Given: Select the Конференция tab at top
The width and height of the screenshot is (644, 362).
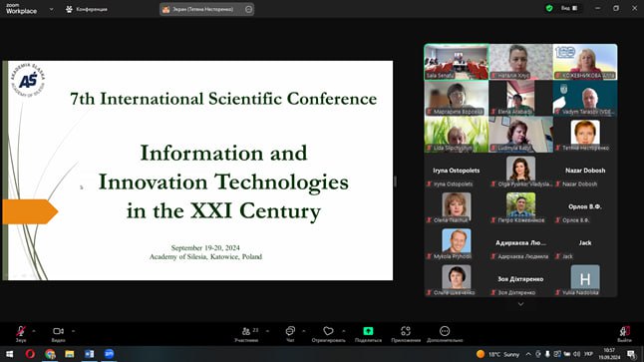Looking at the screenshot, I should (x=87, y=9).
